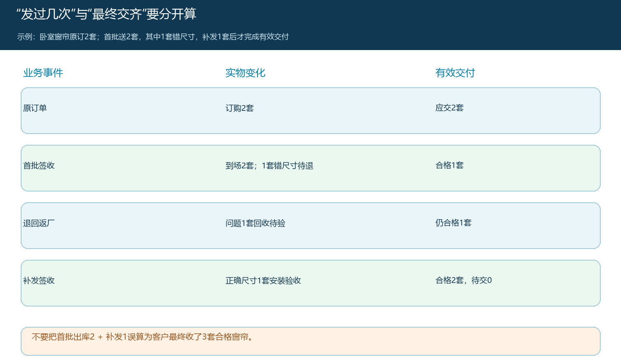Click the 有效交付 column header
This screenshot has height=364, width=621.
[455, 73]
